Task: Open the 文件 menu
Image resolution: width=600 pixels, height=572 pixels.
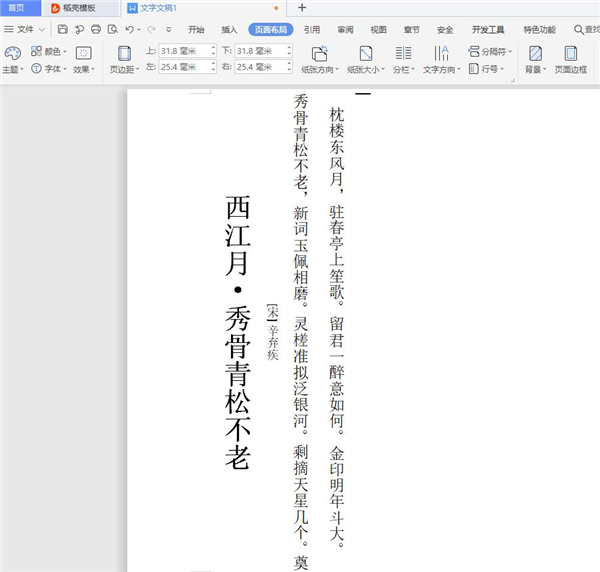Action: [x=20, y=30]
